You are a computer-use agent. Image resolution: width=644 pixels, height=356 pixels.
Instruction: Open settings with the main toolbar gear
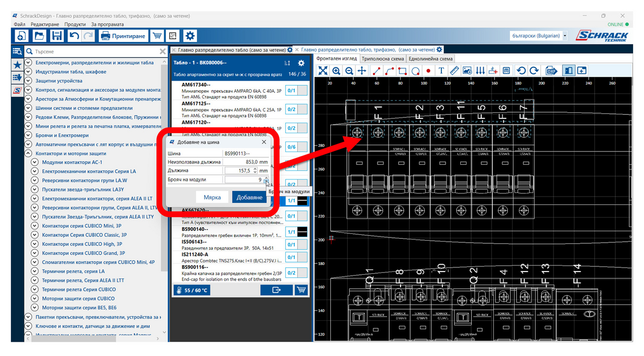(190, 36)
